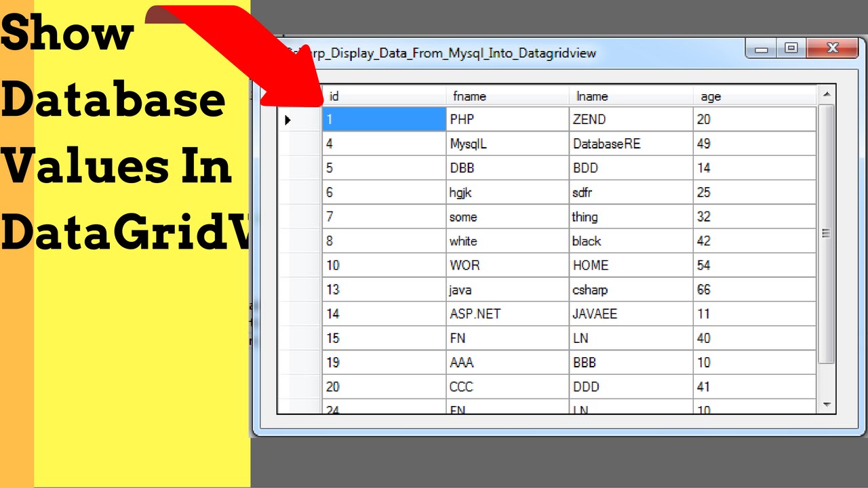Select the cell csharp
This screenshot has height=488, width=868.
631,289
